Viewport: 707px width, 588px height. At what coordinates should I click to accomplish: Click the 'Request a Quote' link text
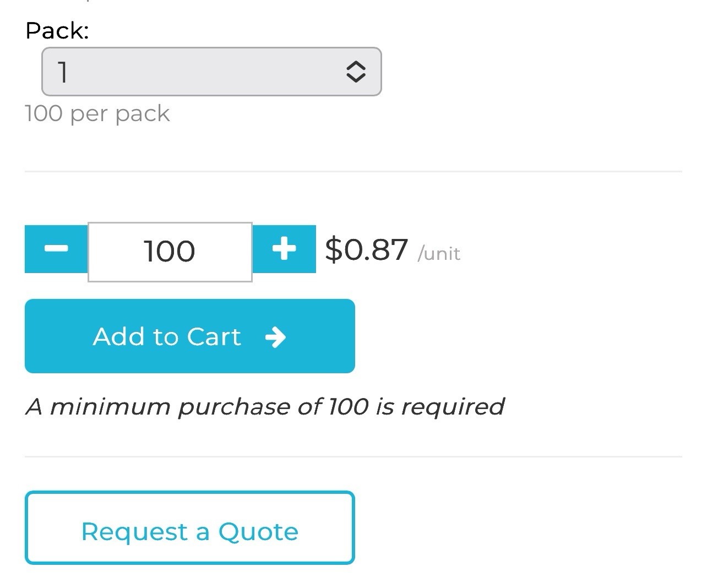click(190, 532)
